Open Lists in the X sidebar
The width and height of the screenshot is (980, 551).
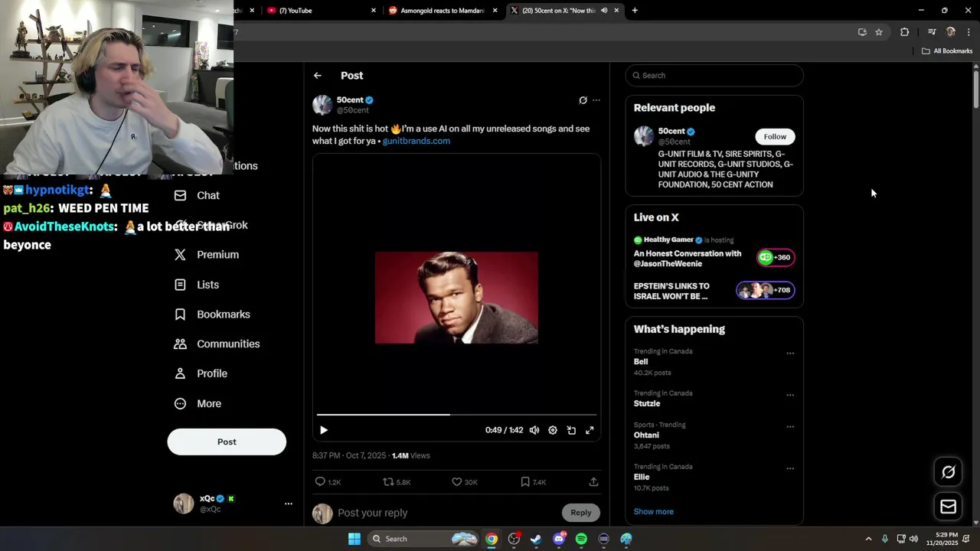pyautogui.click(x=197, y=285)
